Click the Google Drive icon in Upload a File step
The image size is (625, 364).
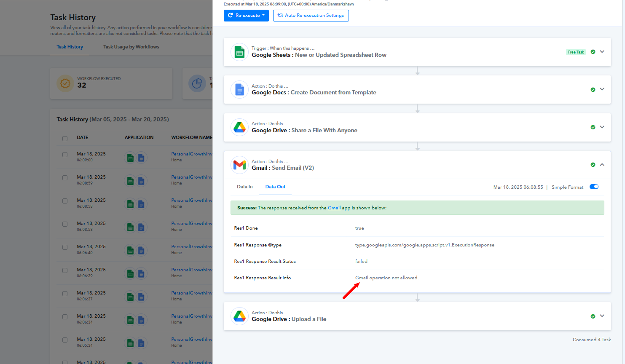coord(239,316)
